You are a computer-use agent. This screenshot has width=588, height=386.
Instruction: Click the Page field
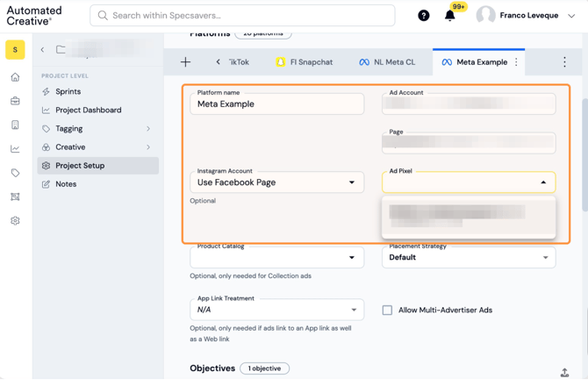[x=469, y=142]
